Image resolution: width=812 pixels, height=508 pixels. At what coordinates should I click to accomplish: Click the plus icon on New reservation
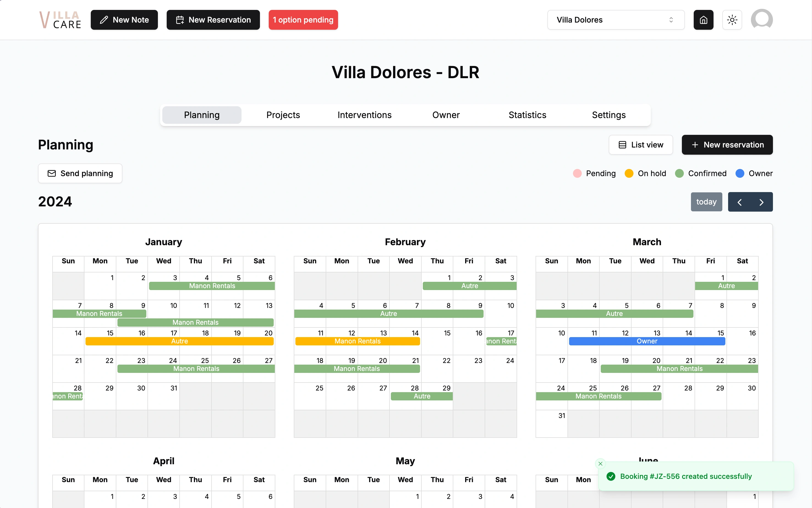pos(695,145)
